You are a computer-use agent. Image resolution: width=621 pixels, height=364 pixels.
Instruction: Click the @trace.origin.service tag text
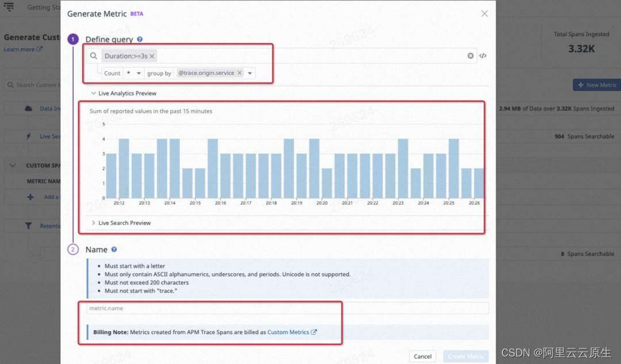tap(206, 73)
